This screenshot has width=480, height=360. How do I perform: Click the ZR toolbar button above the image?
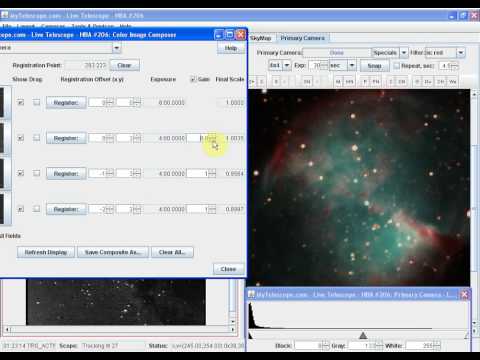tap(402, 81)
